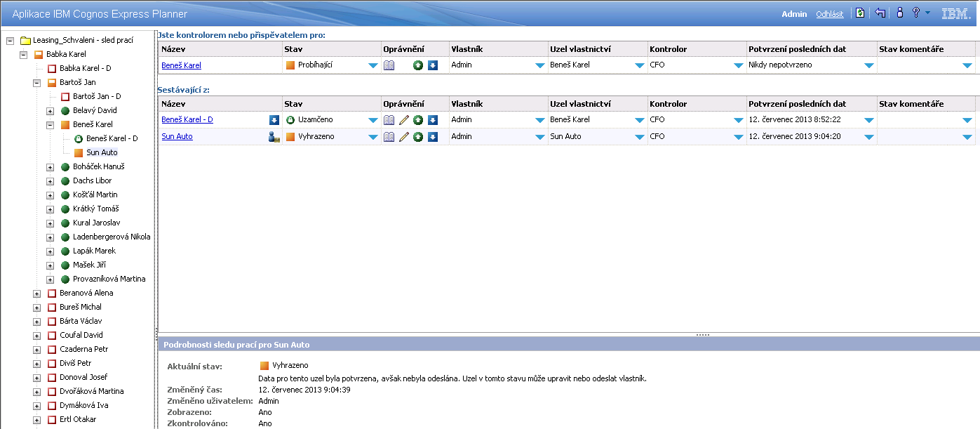Image resolution: width=980 pixels, height=429 pixels.
Task: Open the dropdown beside Nikdy nepotvrzeno
Action: point(869,66)
